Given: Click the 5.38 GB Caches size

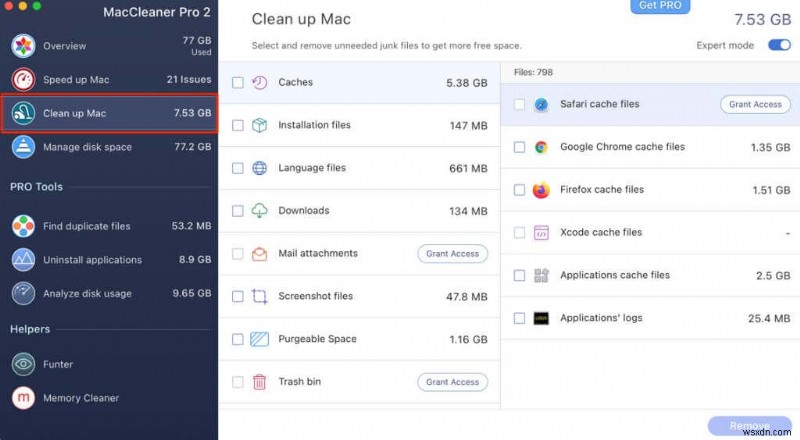Looking at the screenshot, I should tap(467, 83).
